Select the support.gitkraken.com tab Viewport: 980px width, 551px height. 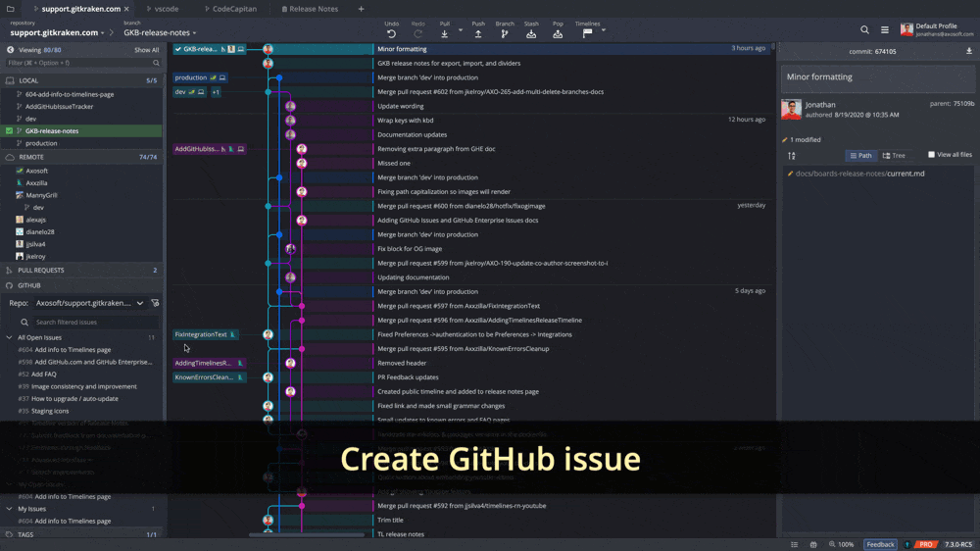(x=81, y=9)
